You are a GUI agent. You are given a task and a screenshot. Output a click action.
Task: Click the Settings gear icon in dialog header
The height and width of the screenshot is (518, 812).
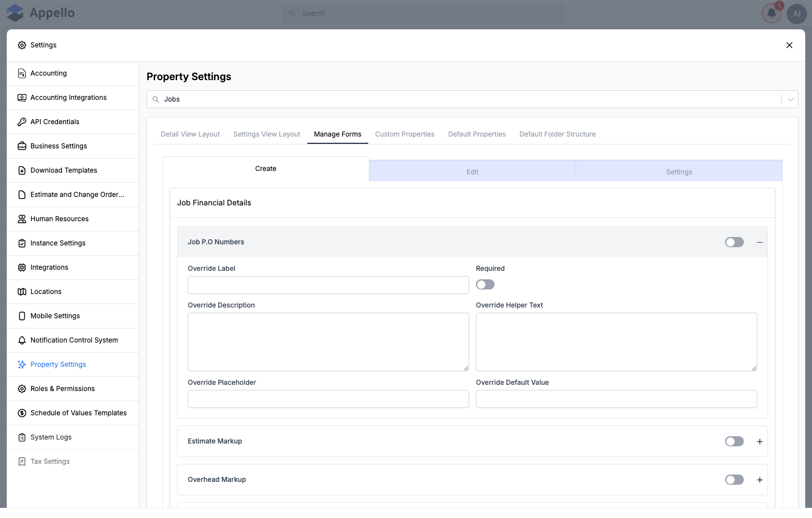click(x=22, y=45)
